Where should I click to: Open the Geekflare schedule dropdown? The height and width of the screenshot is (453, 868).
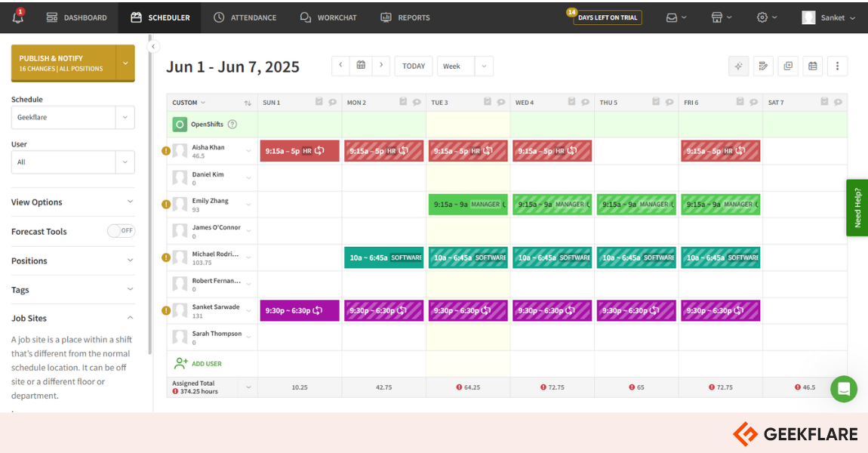pyautogui.click(x=72, y=117)
